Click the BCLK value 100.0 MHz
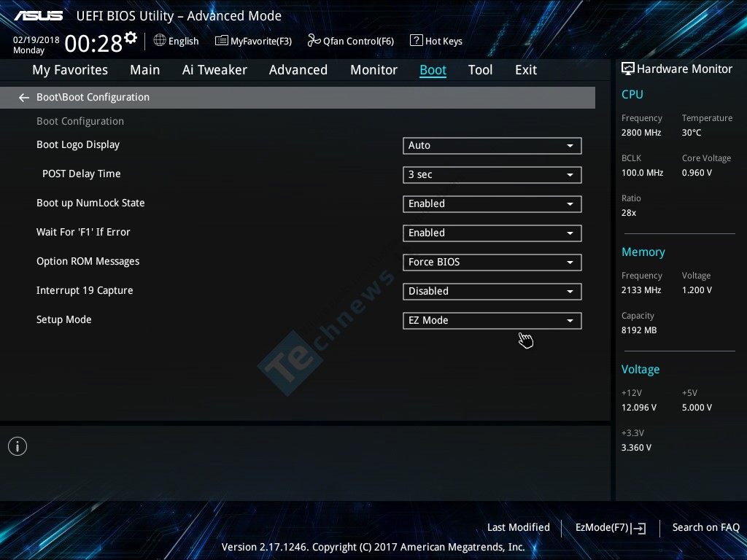The width and height of the screenshot is (747, 560). (642, 173)
